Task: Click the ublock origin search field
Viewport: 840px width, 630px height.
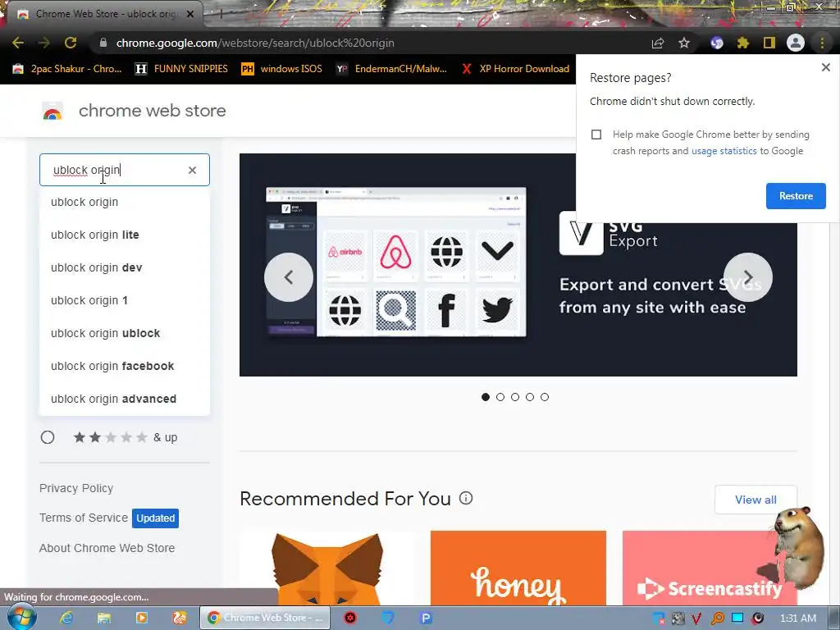Action: pyautogui.click(x=125, y=170)
